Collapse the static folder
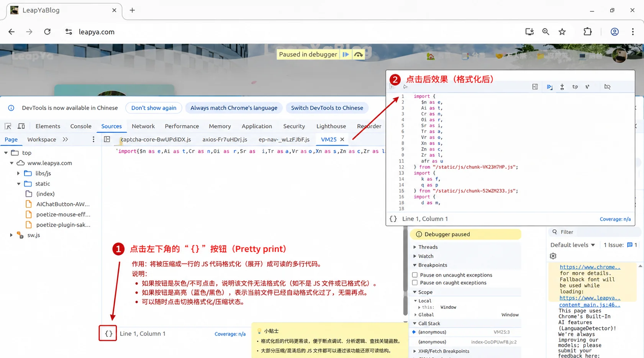This screenshot has height=358, width=644. click(x=18, y=184)
